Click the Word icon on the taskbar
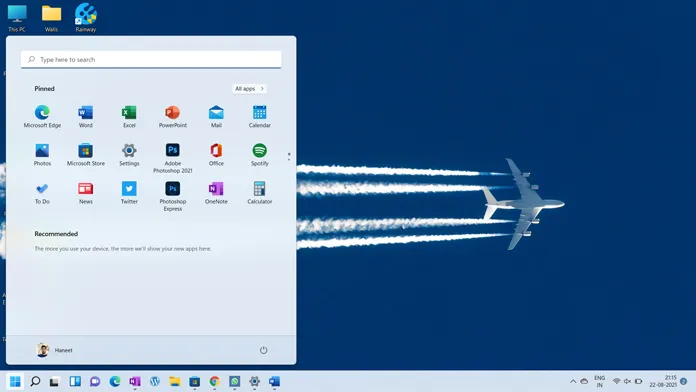 [x=274, y=381]
